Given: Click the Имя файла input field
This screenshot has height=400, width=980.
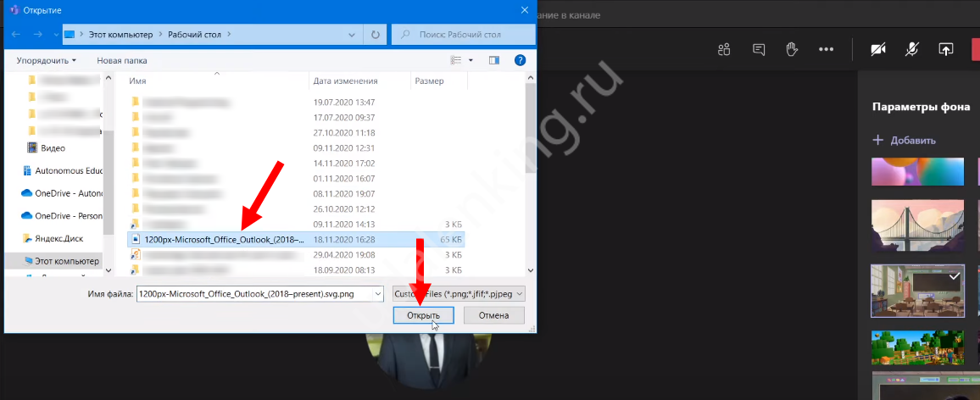Looking at the screenshot, I should [x=259, y=293].
